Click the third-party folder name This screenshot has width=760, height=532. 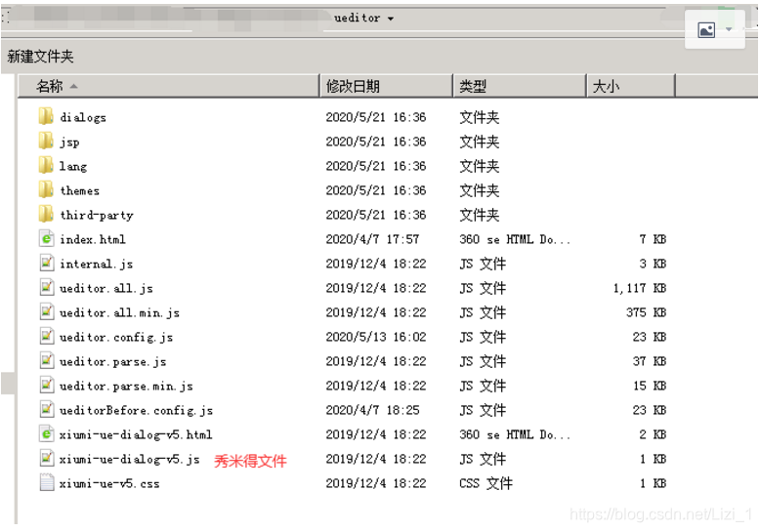[97, 215]
